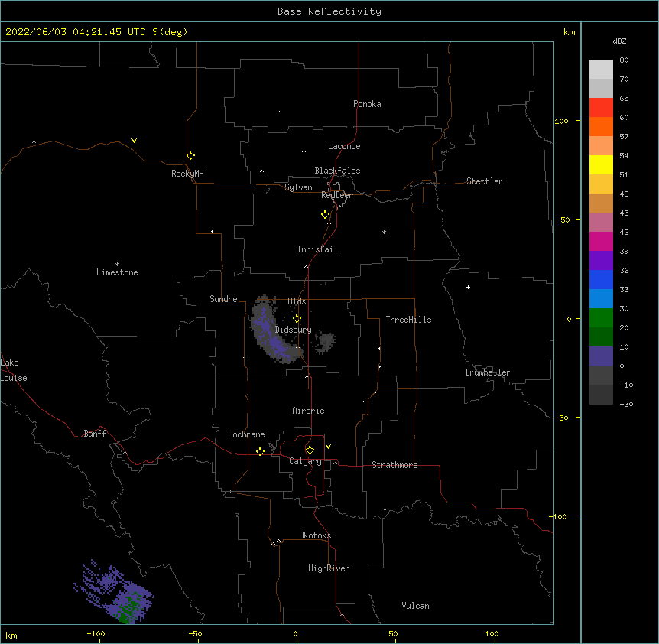Click the Okotoks label
The image size is (659, 644).
[x=315, y=535]
